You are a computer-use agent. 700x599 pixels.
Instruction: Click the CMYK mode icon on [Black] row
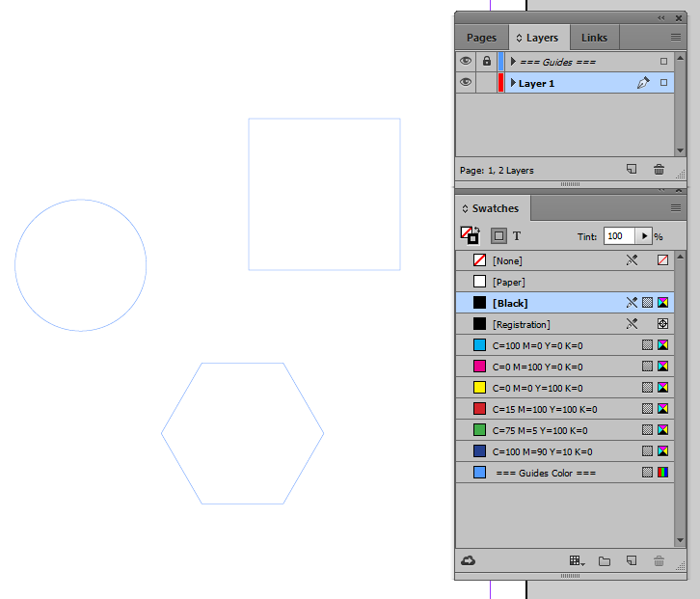(x=663, y=303)
